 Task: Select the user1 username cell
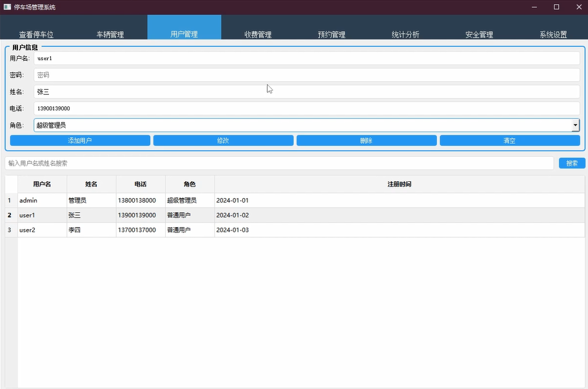pos(43,215)
